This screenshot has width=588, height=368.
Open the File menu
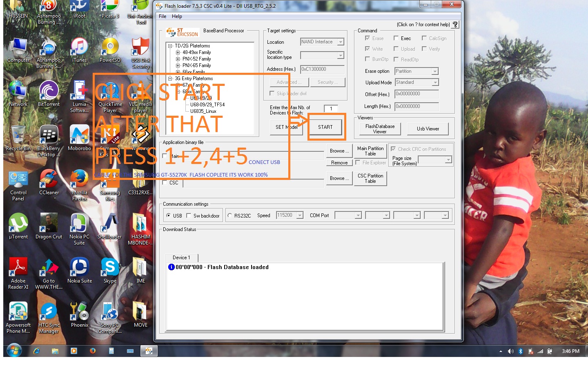coord(163,16)
